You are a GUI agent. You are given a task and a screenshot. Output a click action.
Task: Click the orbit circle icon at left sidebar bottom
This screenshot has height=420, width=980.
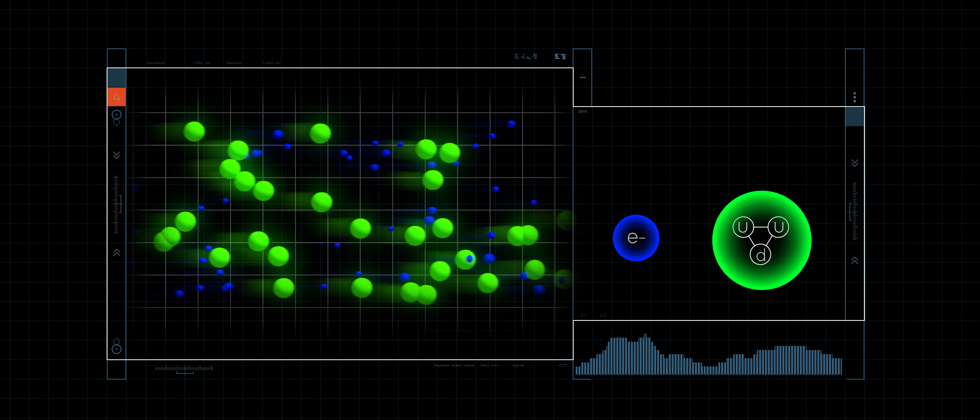point(116,346)
